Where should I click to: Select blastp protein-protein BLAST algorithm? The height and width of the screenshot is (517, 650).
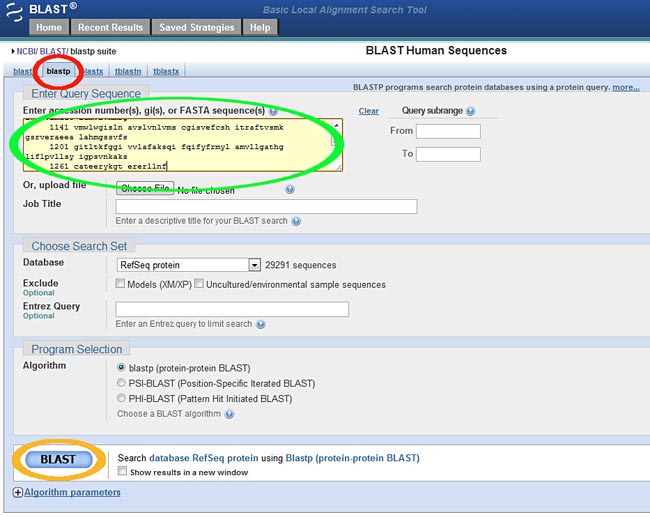tap(121, 367)
